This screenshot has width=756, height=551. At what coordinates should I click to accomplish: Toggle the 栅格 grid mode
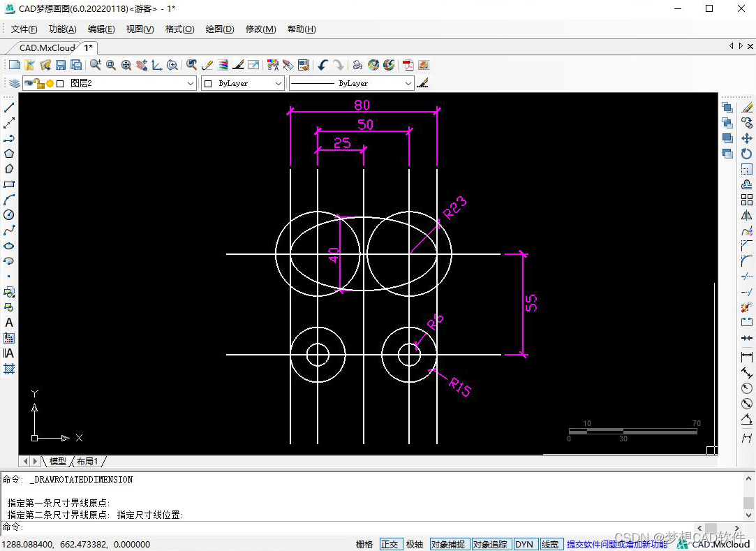364,544
